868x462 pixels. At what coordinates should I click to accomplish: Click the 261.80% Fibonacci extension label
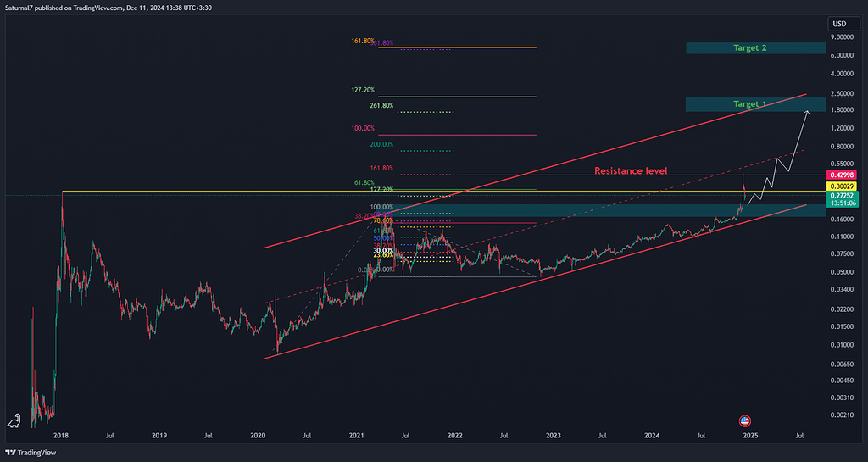(x=382, y=106)
